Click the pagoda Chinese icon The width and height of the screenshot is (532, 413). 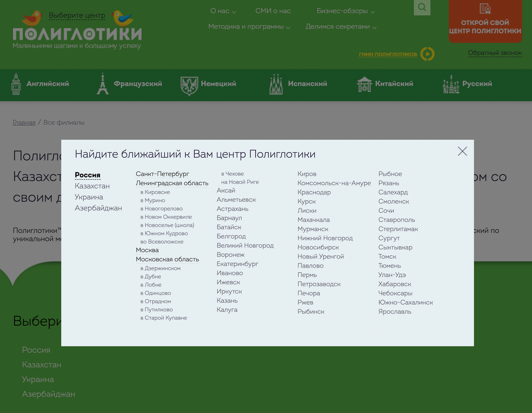click(x=364, y=84)
